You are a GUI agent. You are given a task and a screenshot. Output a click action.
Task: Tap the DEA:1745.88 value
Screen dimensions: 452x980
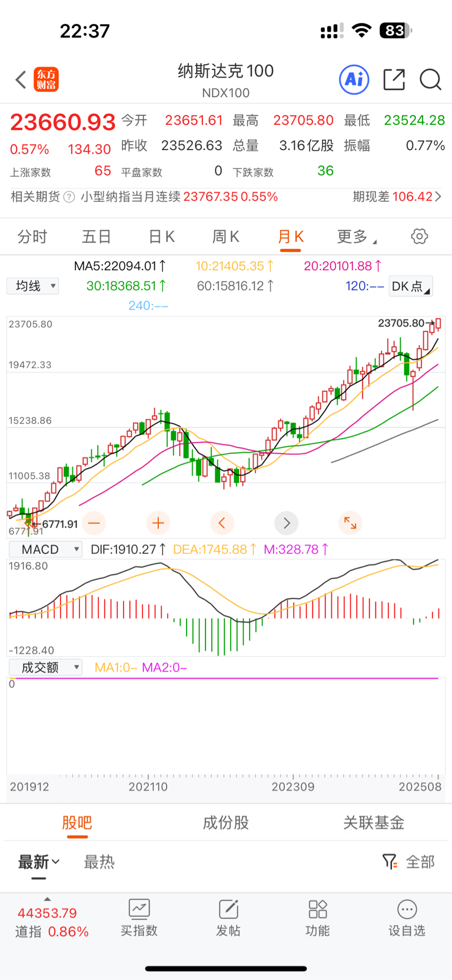215,550
